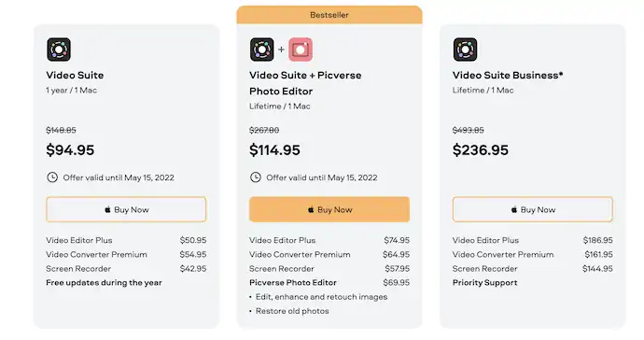Buy the $236.95 Video Suite Business plan
Viewport: 644px width, 340px height.
point(533,209)
